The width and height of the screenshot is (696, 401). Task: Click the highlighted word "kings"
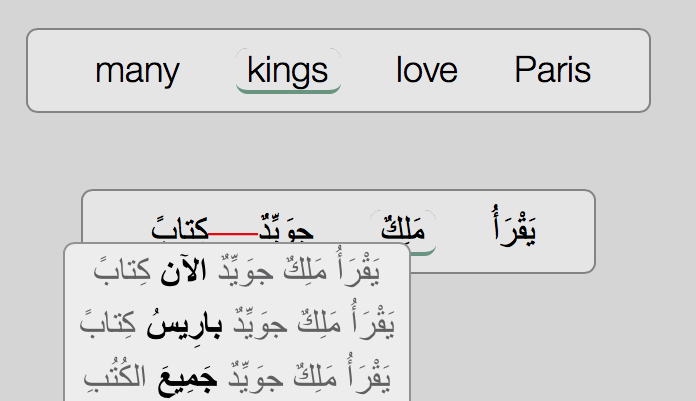point(288,71)
